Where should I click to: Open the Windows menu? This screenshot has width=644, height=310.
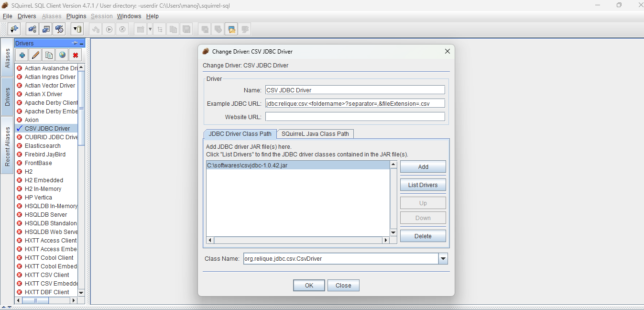129,16
